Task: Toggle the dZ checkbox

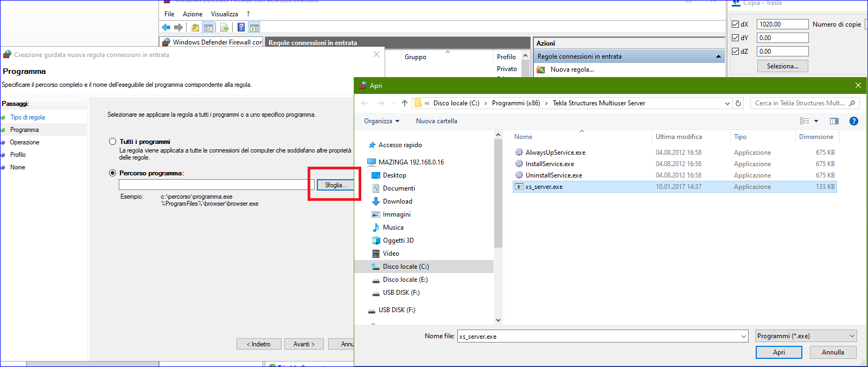Action: pyautogui.click(x=736, y=52)
